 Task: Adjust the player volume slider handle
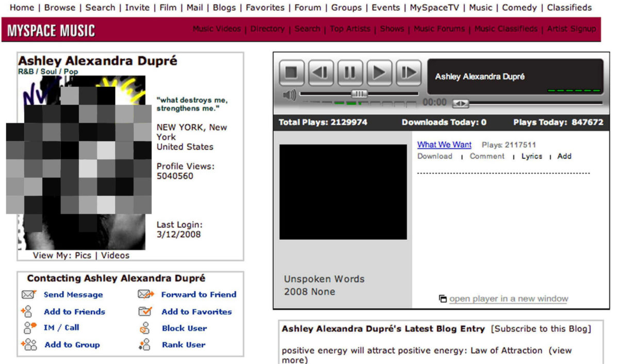pyautogui.click(x=359, y=94)
